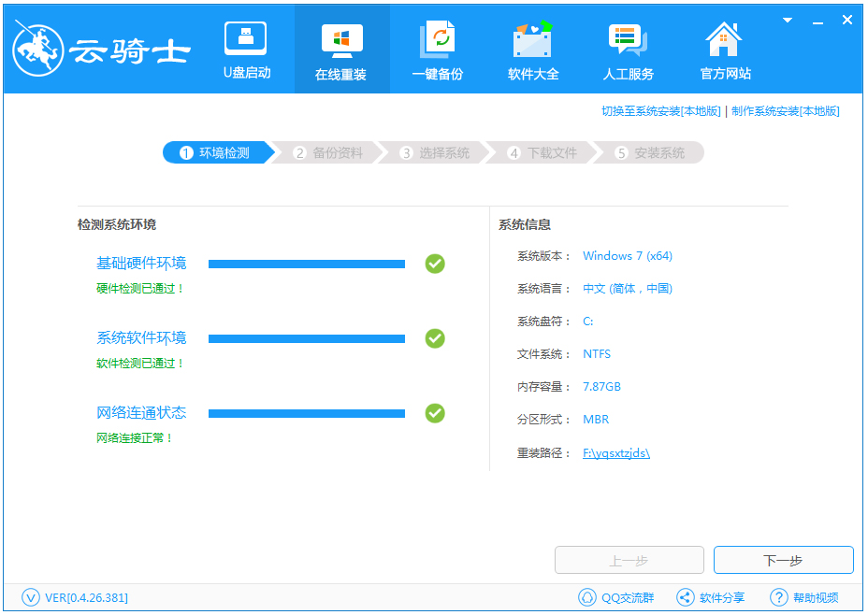Open the U盘启动 tool icon
868x615 pixels.
[246, 38]
